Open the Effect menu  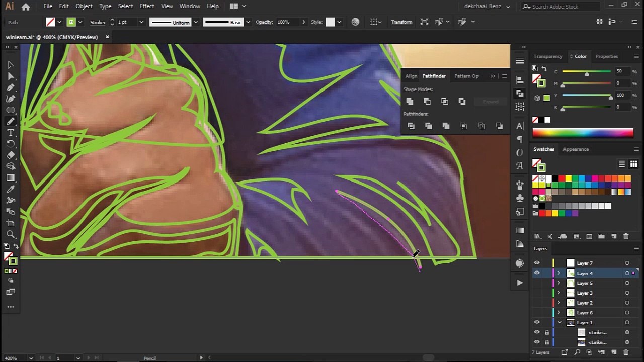point(147,6)
